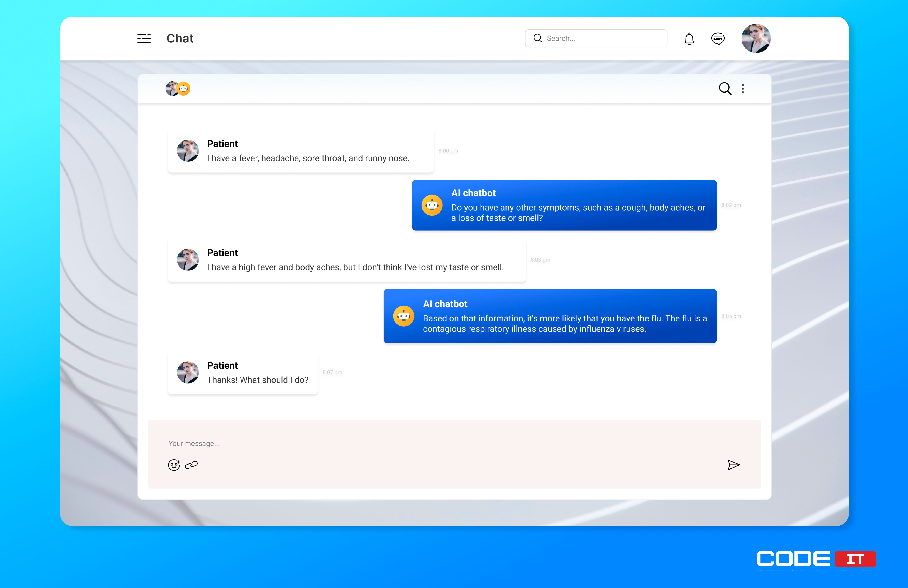The width and height of the screenshot is (908, 588).
Task: Click the chatbot icon on the 8:05 pm message
Action: (x=404, y=316)
